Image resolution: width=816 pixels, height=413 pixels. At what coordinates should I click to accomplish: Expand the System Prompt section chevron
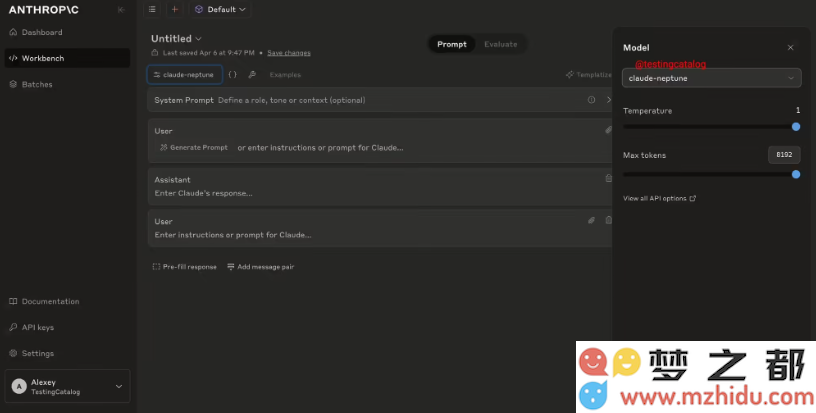(x=608, y=100)
